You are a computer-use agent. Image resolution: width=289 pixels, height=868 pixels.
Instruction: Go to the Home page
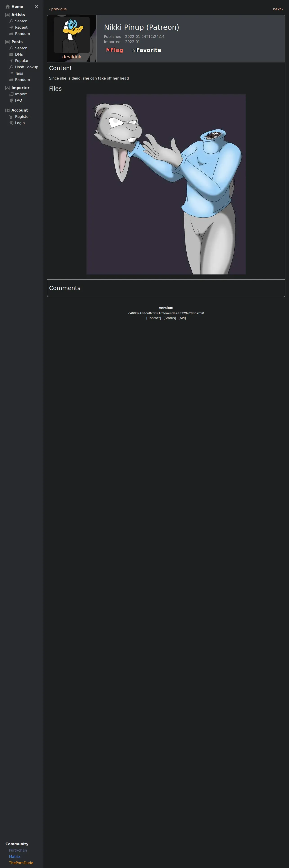[17, 7]
